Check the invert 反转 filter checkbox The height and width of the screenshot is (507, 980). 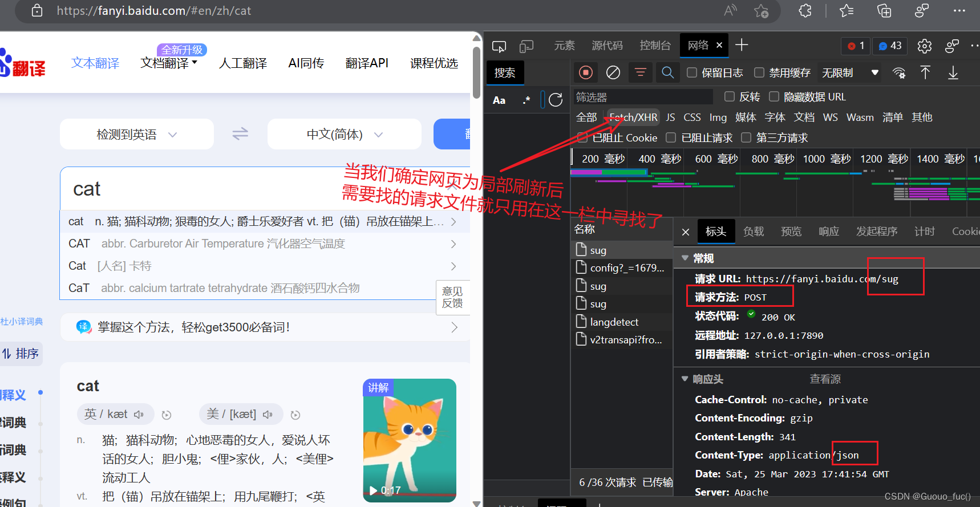pyautogui.click(x=729, y=96)
